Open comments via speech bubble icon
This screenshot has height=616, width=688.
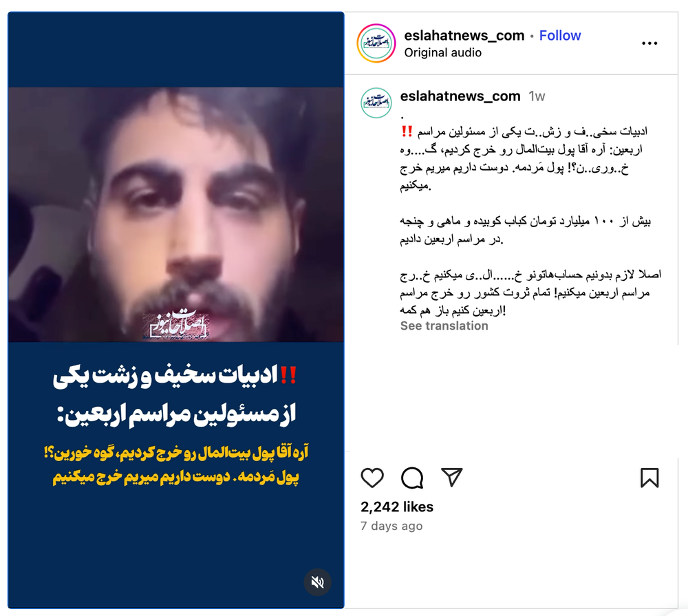click(x=412, y=478)
